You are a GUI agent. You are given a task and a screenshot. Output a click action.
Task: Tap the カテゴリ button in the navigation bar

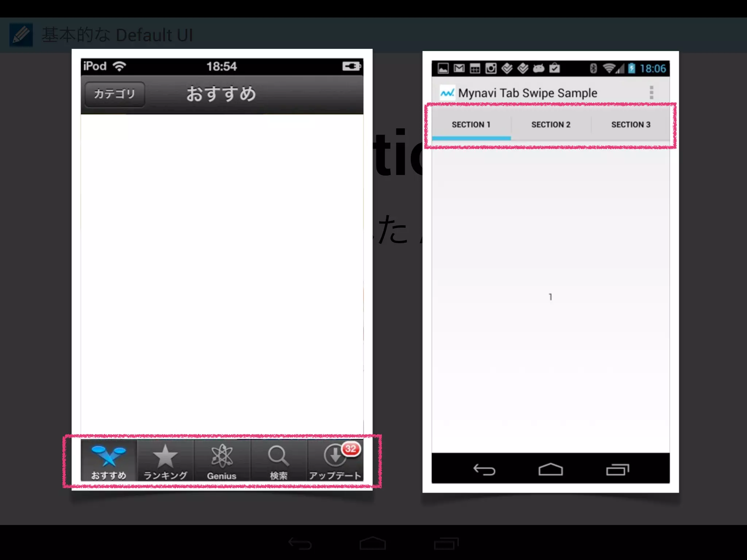point(115,94)
